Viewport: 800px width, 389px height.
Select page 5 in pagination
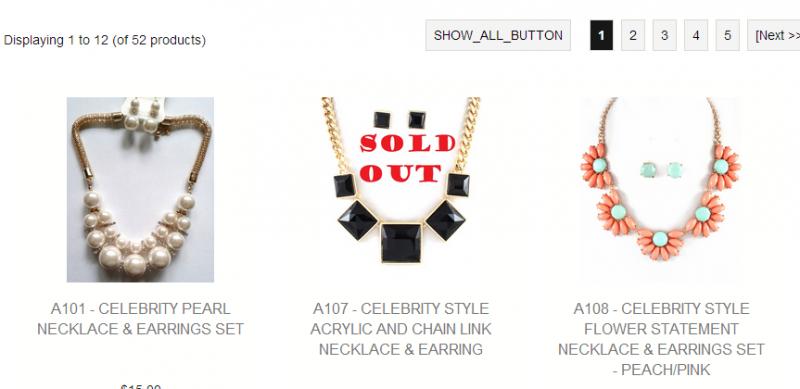point(728,35)
